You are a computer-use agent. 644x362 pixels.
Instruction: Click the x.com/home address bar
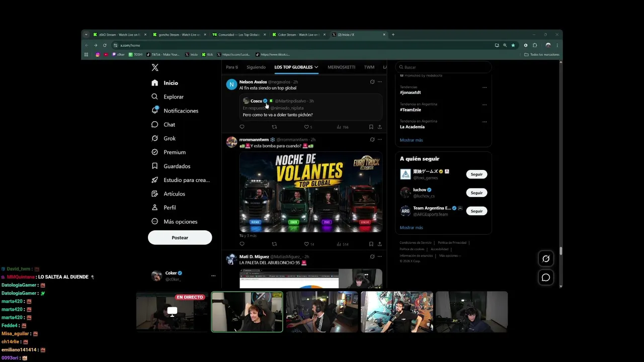point(302,45)
